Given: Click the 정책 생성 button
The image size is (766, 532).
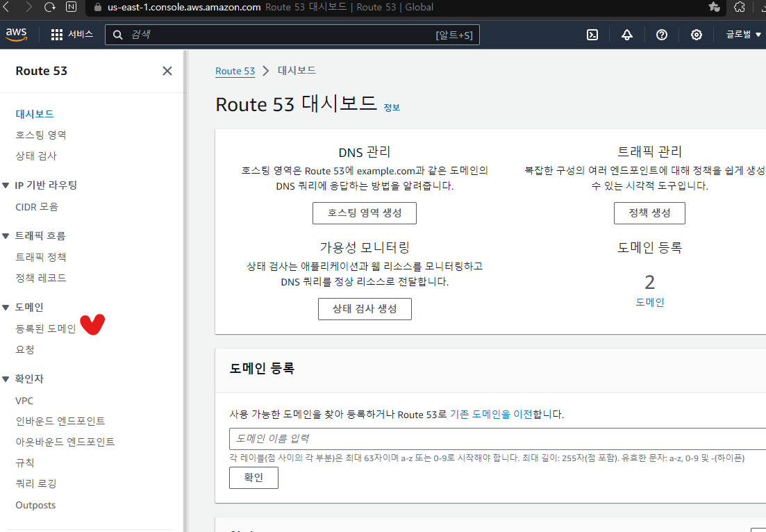Looking at the screenshot, I should (649, 213).
